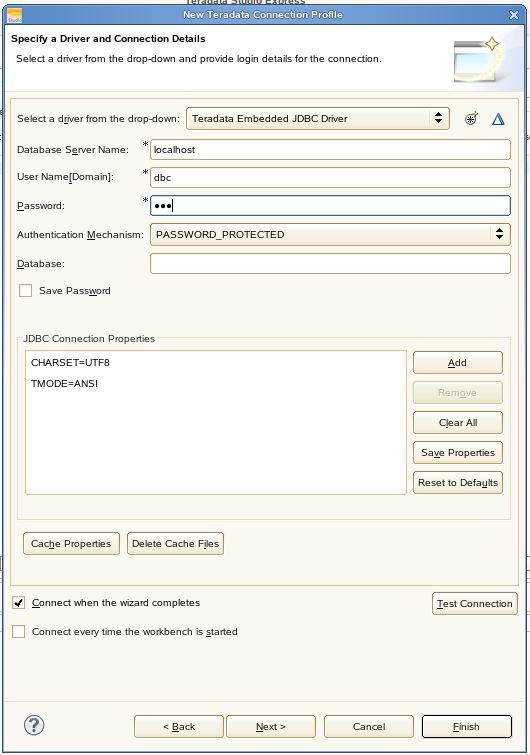Click the Reset to Defaults button
The width and height of the screenshot is (530, 755).
[458, 482]
